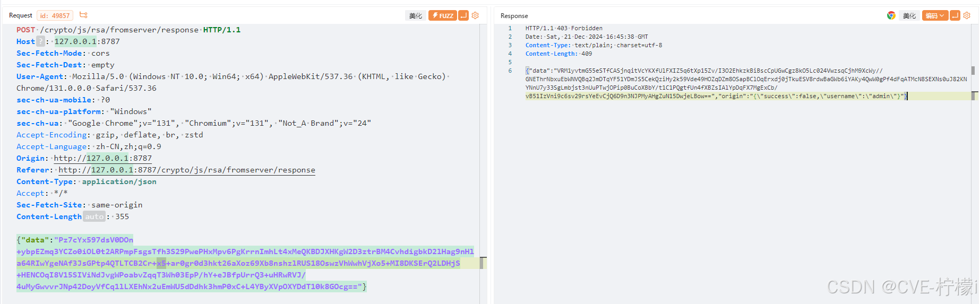Click 美化 beautify button in Request panel
Image resolution: width=980 pixels, height=304 pixels.
(x=416, y=15)
